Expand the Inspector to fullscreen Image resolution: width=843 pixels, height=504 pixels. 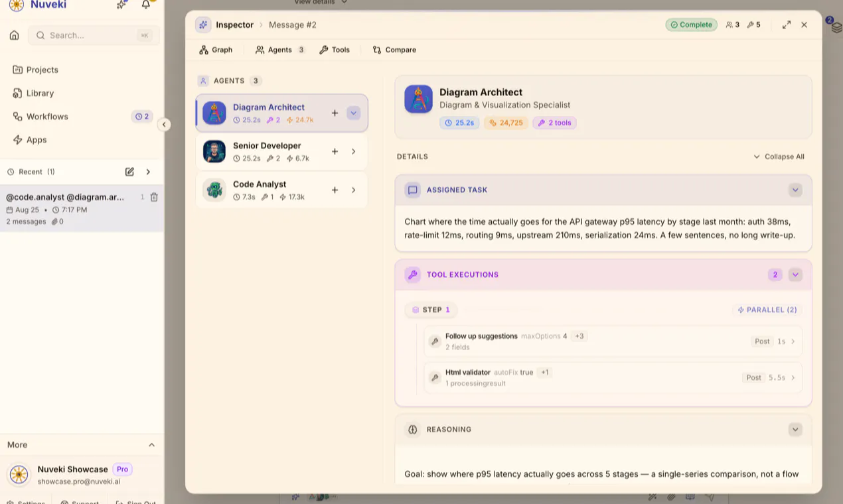click(x=787, y=25)
